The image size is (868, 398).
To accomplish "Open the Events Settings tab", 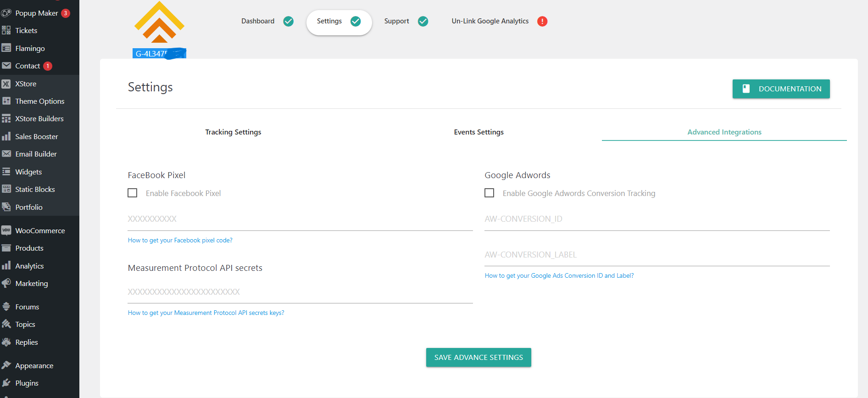I will pos(479,132).
